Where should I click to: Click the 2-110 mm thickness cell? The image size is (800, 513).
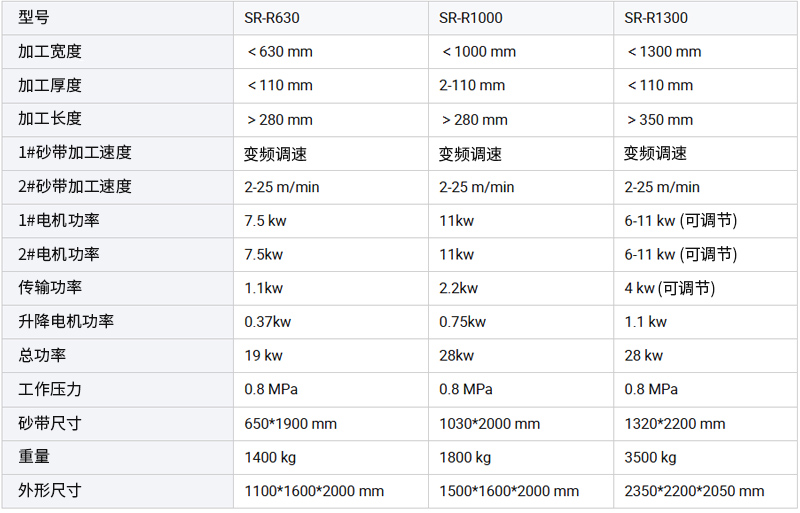click(x=521, y=85)
